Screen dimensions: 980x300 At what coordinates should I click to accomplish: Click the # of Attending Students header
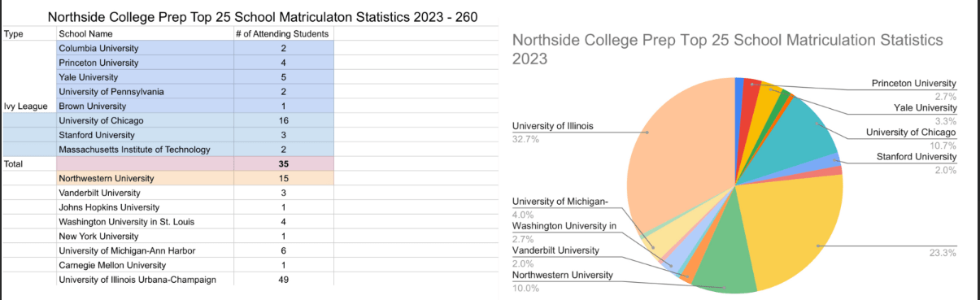pos(284,33)
